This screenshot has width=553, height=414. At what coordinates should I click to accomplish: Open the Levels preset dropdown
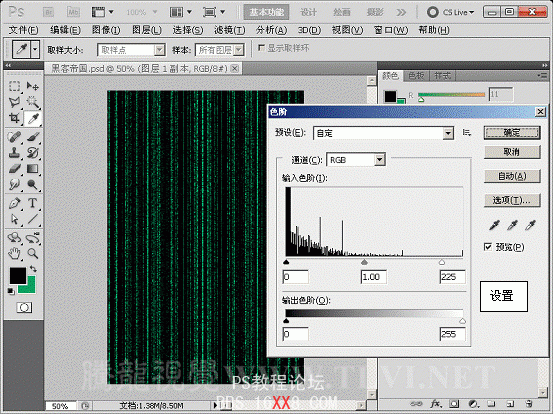[448, 133]
